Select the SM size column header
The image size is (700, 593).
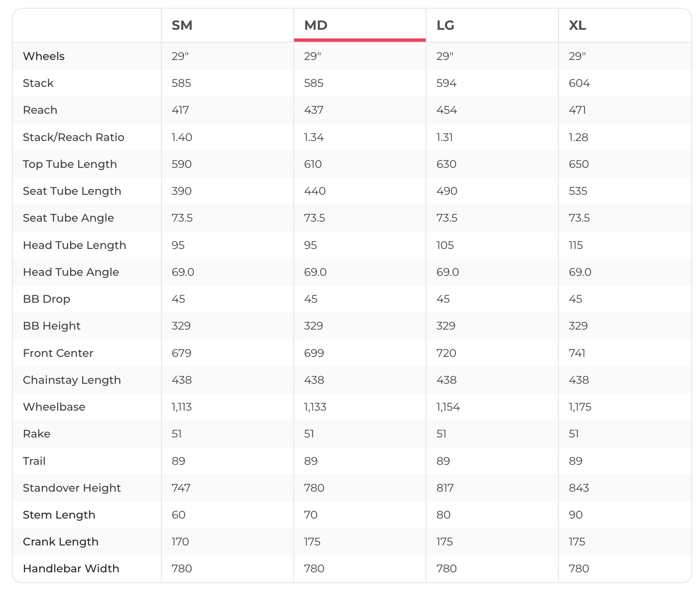click(x=182, y=25)
